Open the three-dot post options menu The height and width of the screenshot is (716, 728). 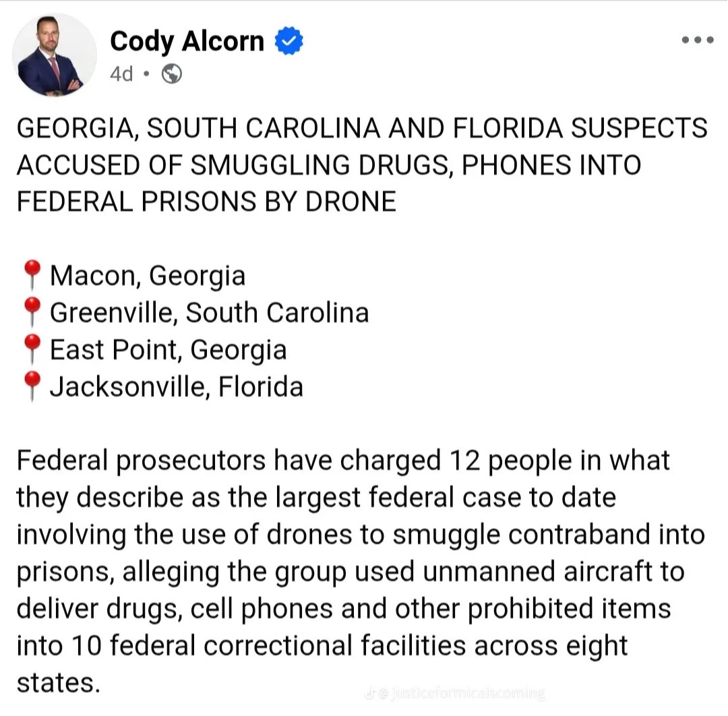pyautogui.click(x=698, y=40)
